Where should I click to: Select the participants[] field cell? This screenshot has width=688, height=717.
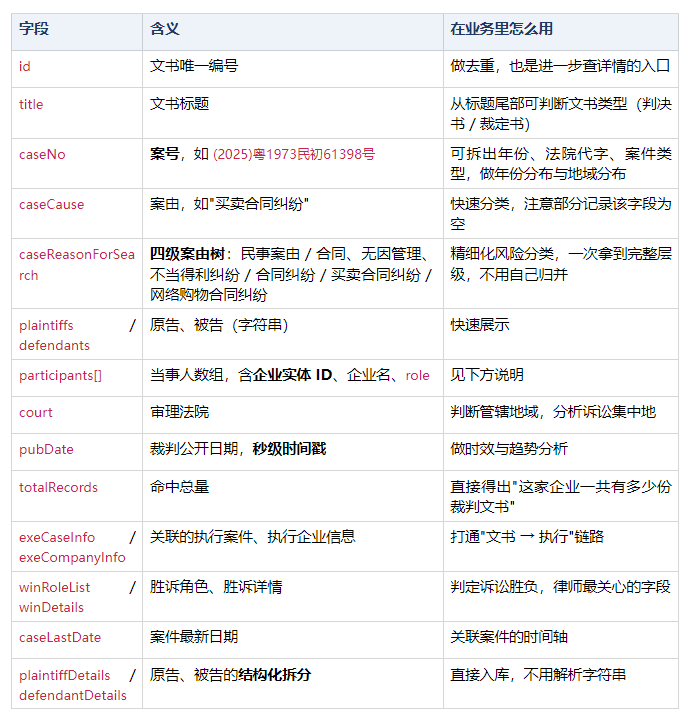click(77, 378)
